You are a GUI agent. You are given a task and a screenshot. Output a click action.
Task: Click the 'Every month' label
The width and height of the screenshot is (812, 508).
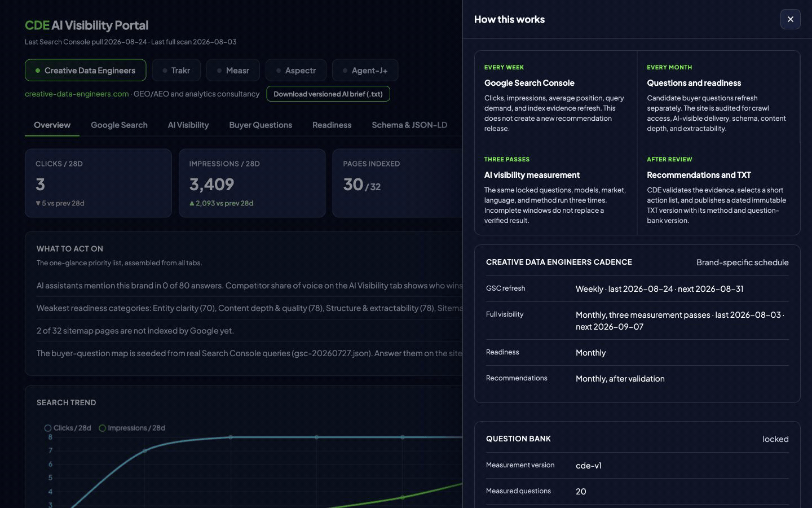pyautogui.click(x=669, y=67)
